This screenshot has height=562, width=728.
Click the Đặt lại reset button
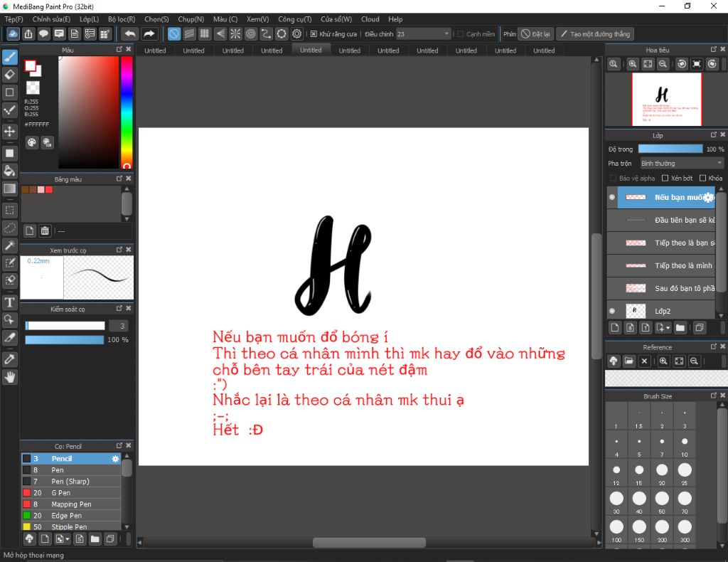[x=536, y=34]
